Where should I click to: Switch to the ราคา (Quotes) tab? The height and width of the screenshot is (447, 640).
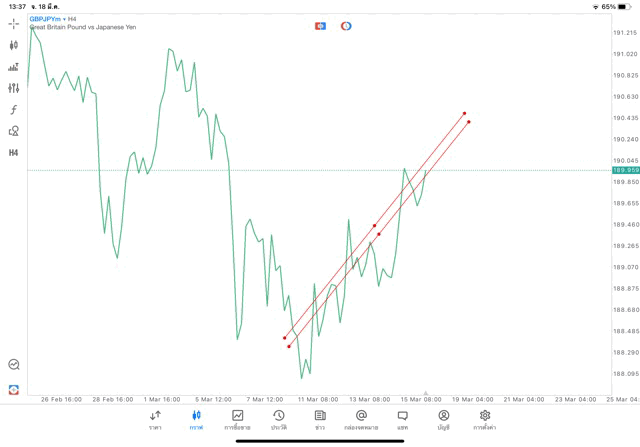[x=155, y=419]
